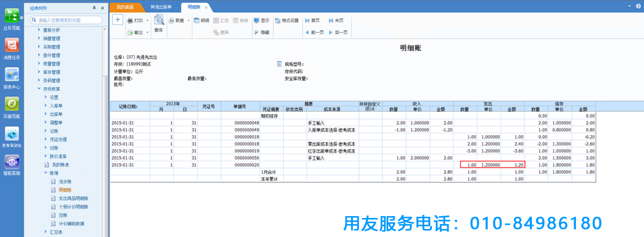Open 个别计价明细账 in the tree
The height and width of the screenshot is (237, 644).
point(73,206)
